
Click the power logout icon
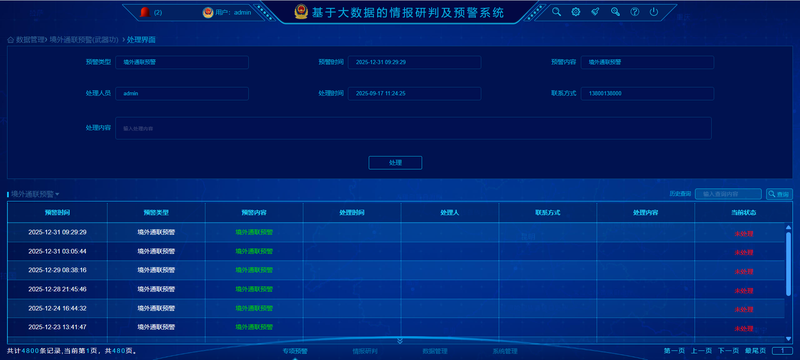(654, 12)
